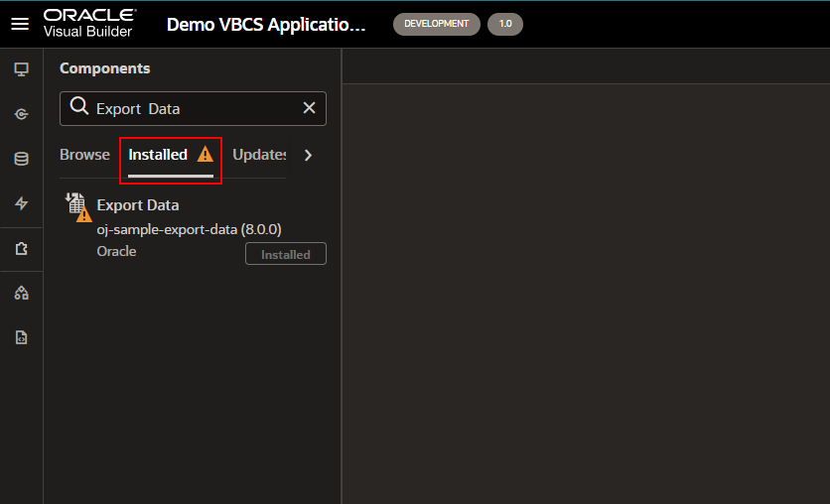Click the Demo VBCS Application title
Screen dimensions: 830x504
coord(266,25)
